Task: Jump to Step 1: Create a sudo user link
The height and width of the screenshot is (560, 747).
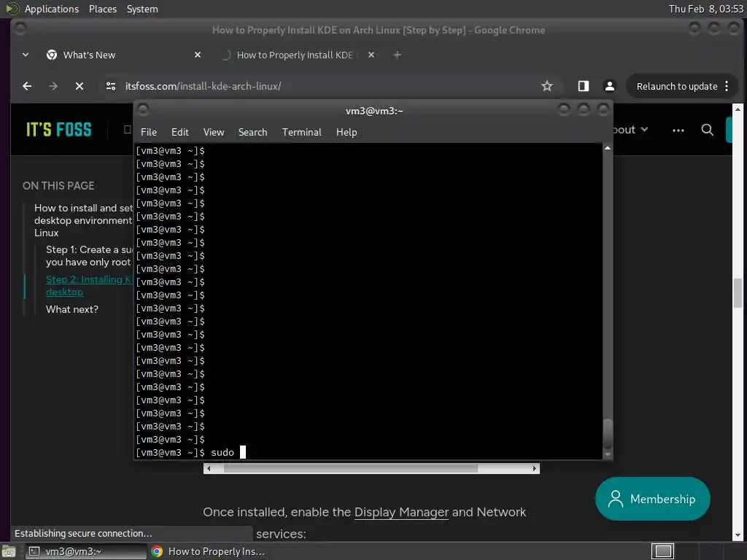Action: coord(89,256)
